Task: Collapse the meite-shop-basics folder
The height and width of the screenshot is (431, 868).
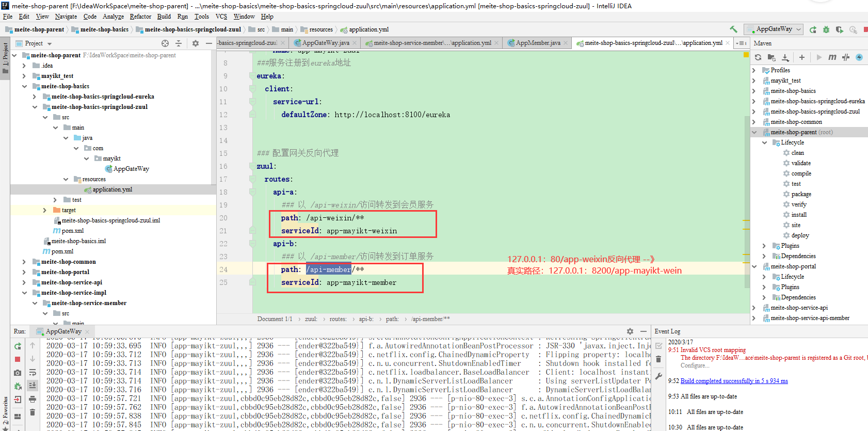Action: [x=24, y=86]
